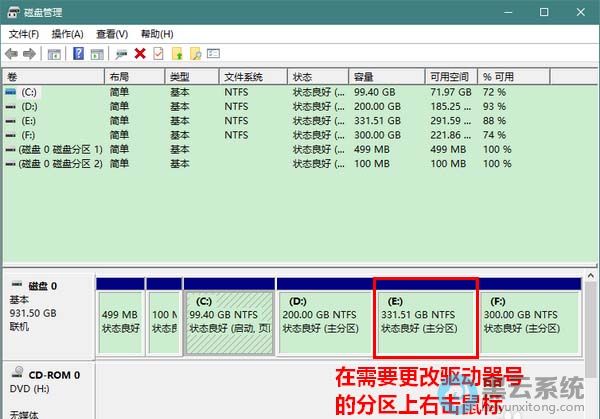Open the 文件(F) menu

pos(23,34)
